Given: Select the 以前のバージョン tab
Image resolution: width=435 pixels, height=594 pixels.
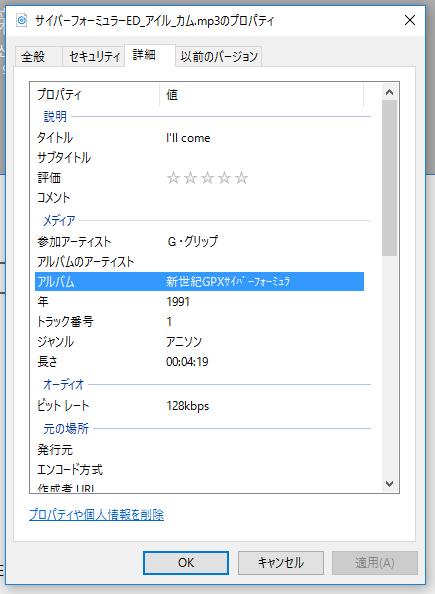Looking at the screenshot, I should pyautogui.click(x=219, y=57).
